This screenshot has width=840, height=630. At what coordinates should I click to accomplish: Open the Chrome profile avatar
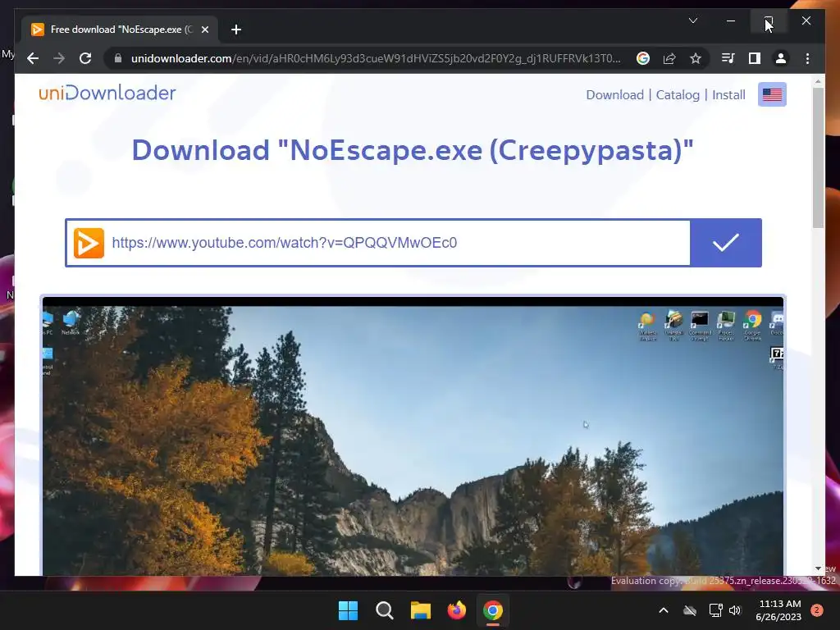(781, 58)
